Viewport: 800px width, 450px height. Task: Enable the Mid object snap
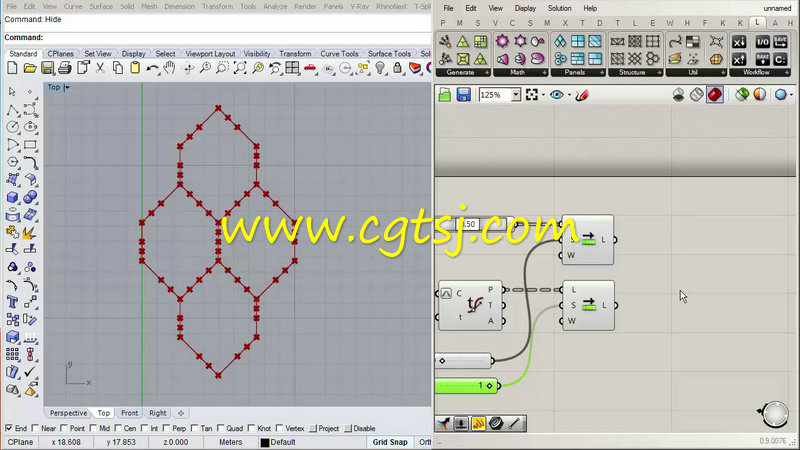point(93,428)
